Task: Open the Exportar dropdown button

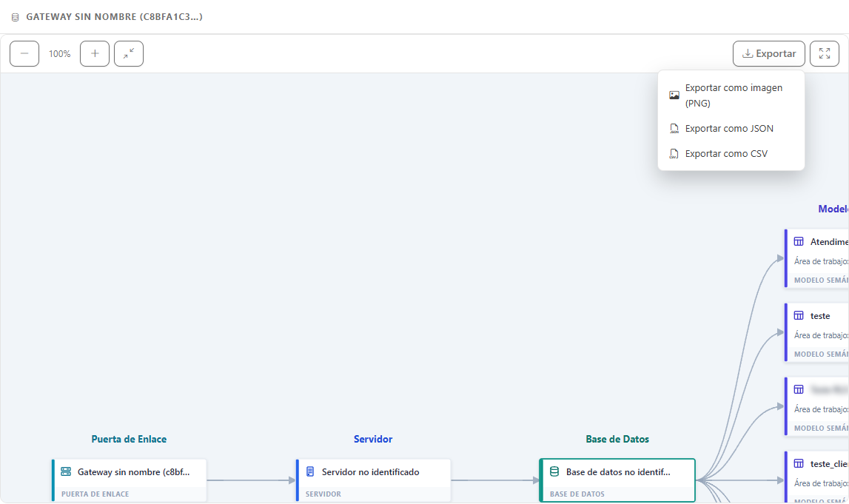Action: click(x=769, y=53)
